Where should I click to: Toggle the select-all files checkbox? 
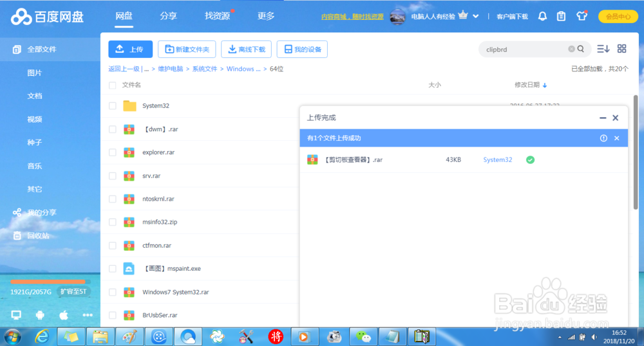coord(112,86)
